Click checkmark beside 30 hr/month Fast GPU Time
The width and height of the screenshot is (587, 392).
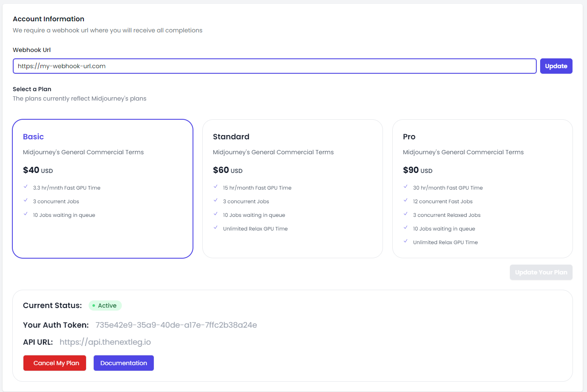point(406,187)
